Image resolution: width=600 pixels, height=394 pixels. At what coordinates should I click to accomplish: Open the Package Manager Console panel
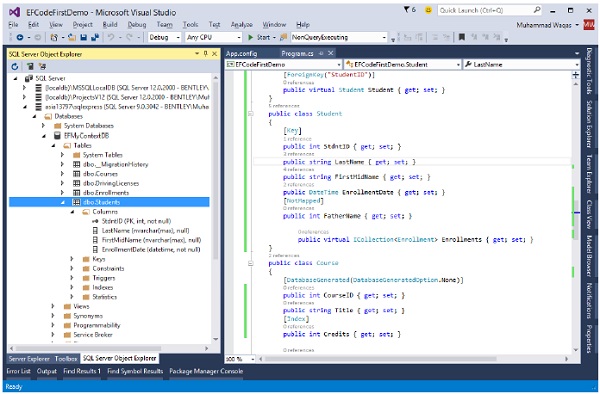206,371
